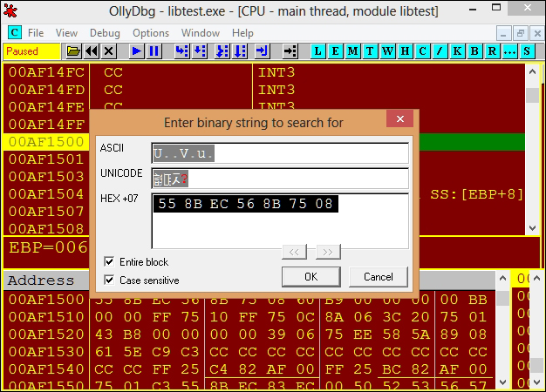Click inside the ASCII search field

tap(280, 153)
